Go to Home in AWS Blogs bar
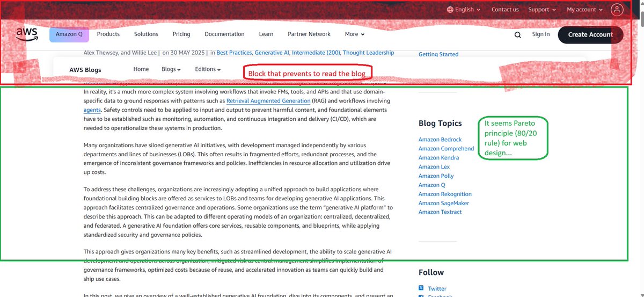Viewport: 644px width, 297px height. point(141,69)
